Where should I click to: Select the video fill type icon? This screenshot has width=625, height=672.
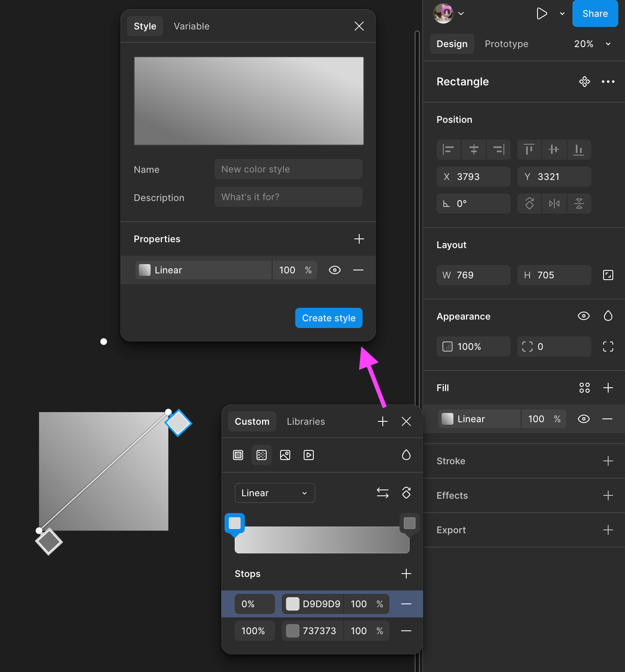309,455
